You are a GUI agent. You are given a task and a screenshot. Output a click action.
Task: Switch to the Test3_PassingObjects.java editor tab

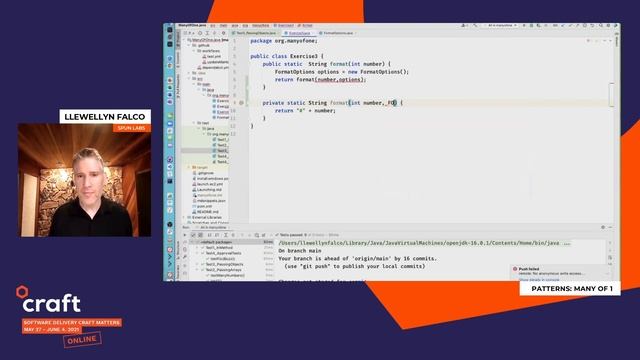coord(256,33)
